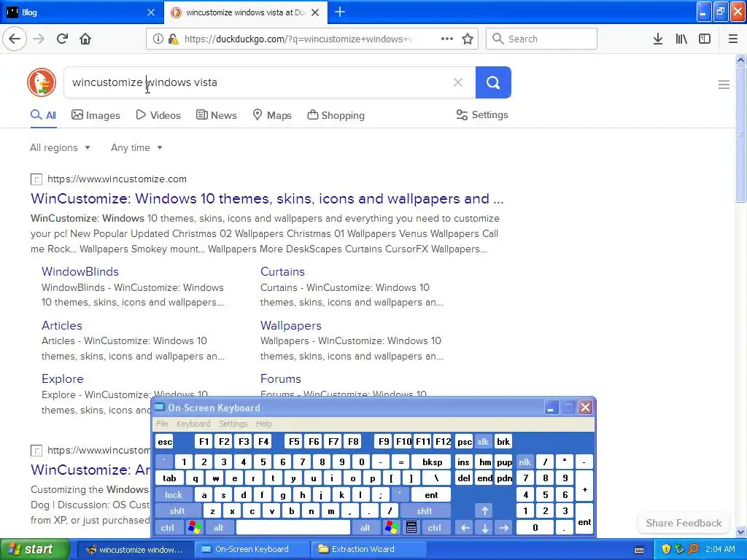747x560 pixels.
Task: Clear the DuckDuckGo search box with X
Action: click(x=458, y=82)
